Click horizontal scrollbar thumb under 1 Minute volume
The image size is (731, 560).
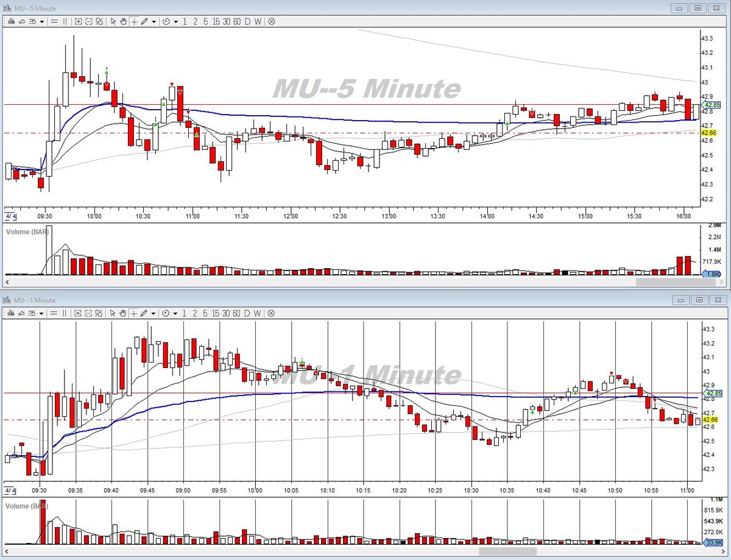coord(507,551)
